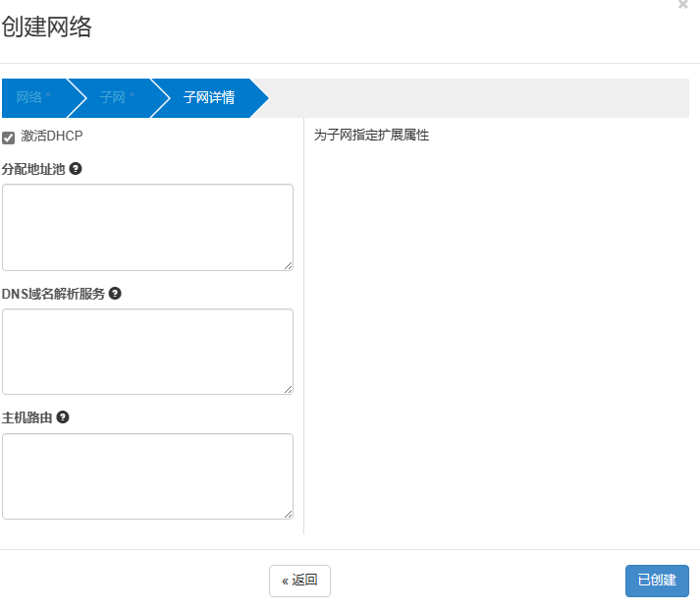Click resize handle of 分配地址池 text area
This screenshot has width=700, height=610.
[x=288, y=265]
